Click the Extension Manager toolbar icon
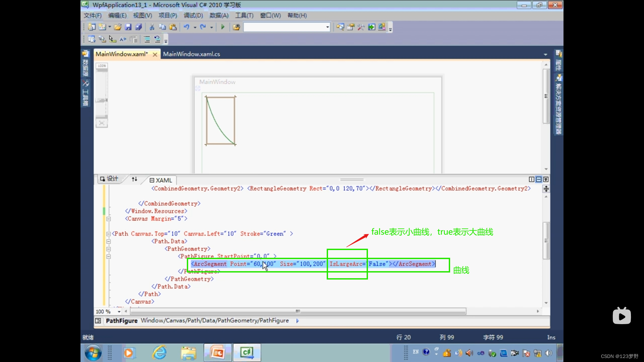Viewport: 644px width, 362px height. click(382, 27)
